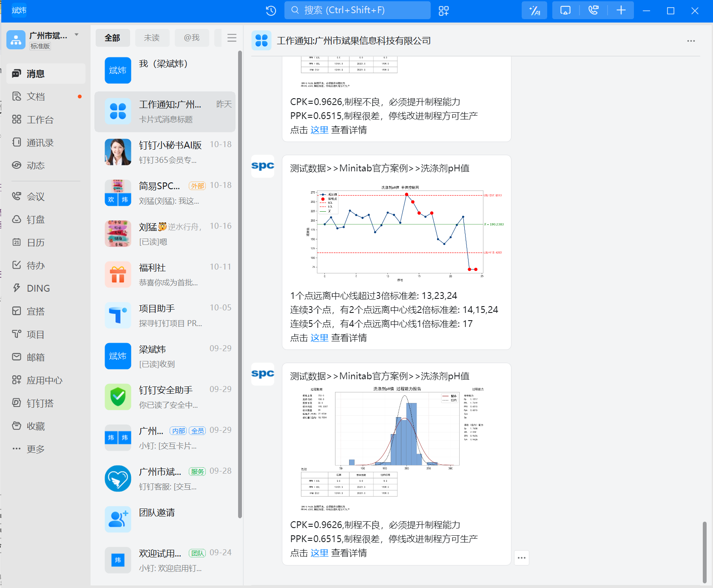Open the 广州市斌... service conversation
Image resolution: width=713 pixels, height=588 pixels.
coord(165,479)
